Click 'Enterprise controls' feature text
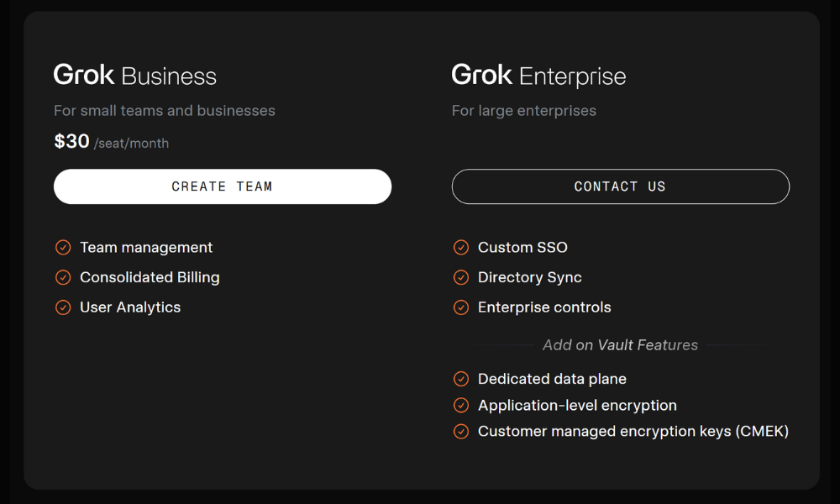Viewport: 840px width, 504px height. (544, 307)
